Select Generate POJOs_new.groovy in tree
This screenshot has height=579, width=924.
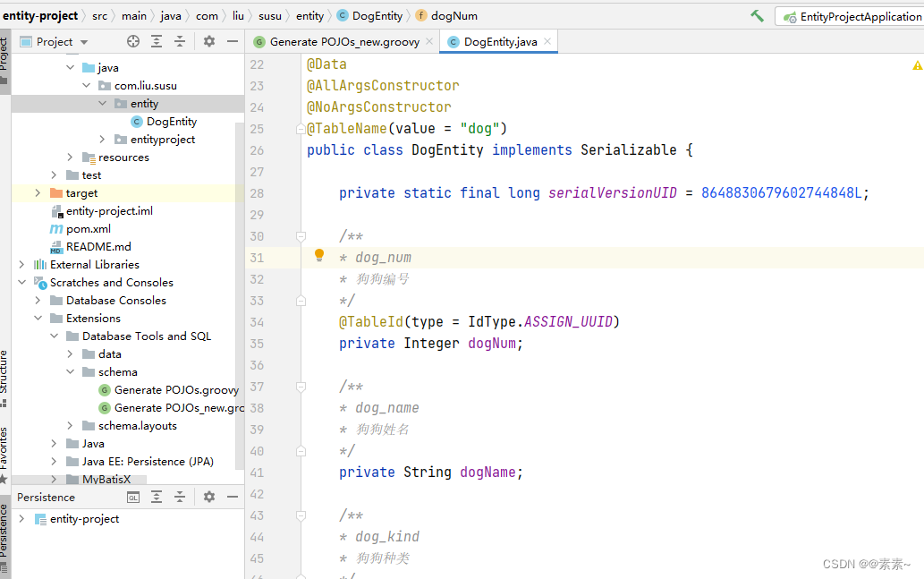tap(179, 408)
